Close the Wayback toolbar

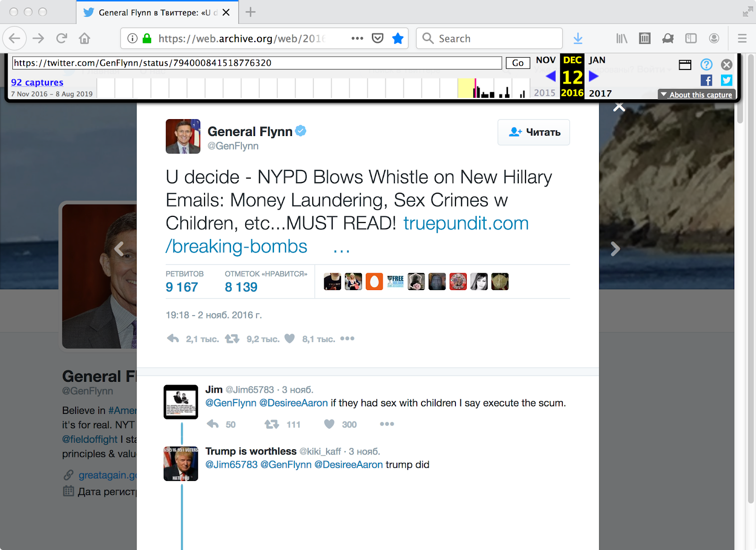727,64
